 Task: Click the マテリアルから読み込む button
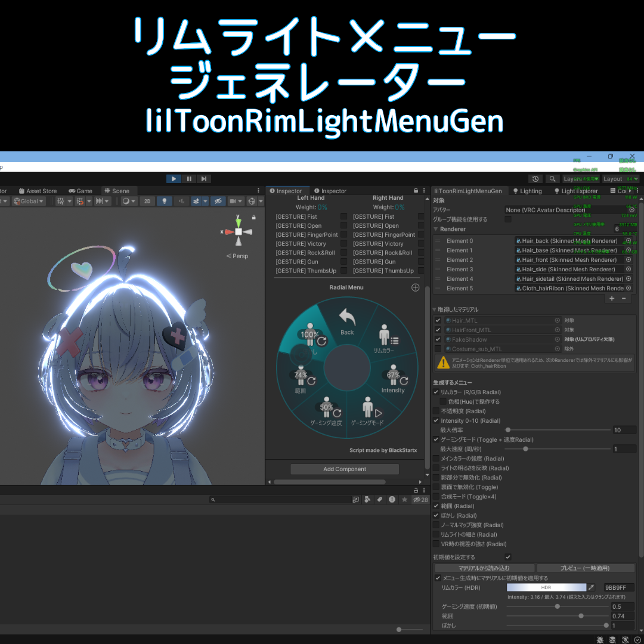point(484,568)
